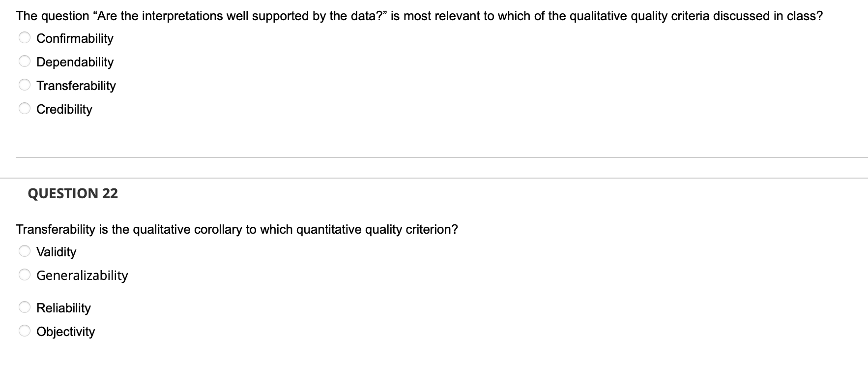Click the Transferability answer label
The image size is (868, 367).
click(x=76, y=85)
